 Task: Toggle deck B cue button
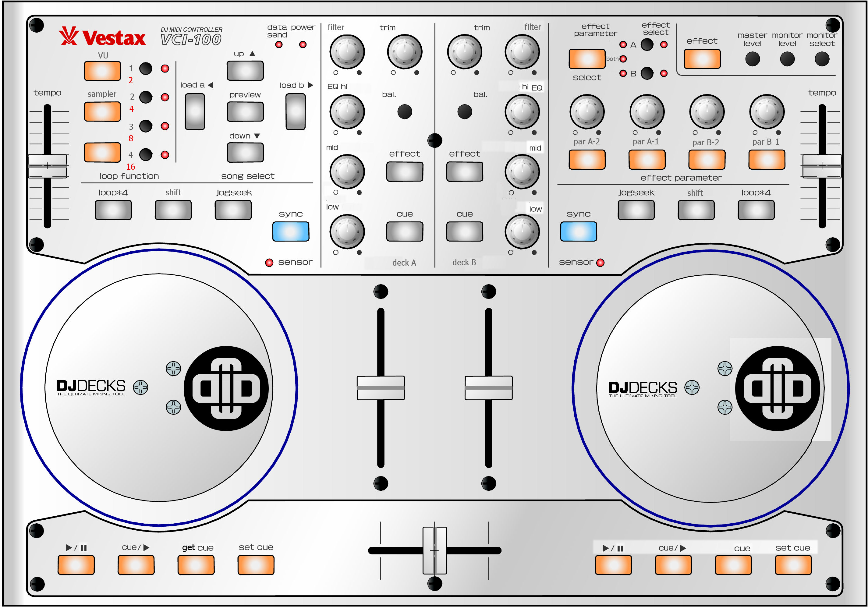(465, 232)
